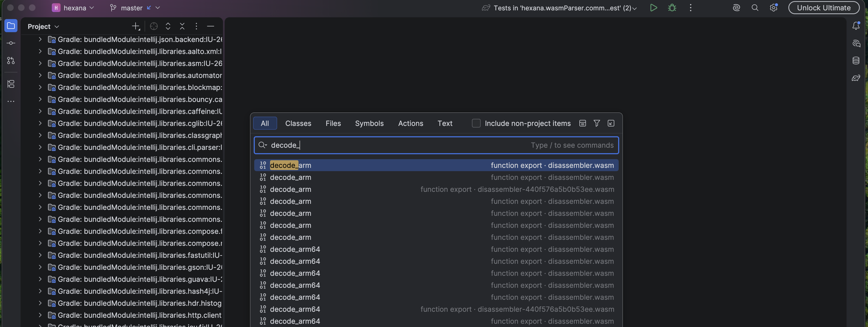The width and height of the screenshot is (868, 327).
Task: Click the Unlock Ultimate button
Action: pyautogui.click(x=824, y=8)
